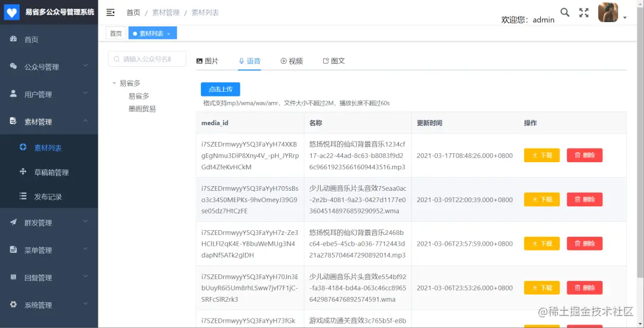644x328 pixels.
Task: Click the 菜单管理 file icon
Action: pos(13,250)
